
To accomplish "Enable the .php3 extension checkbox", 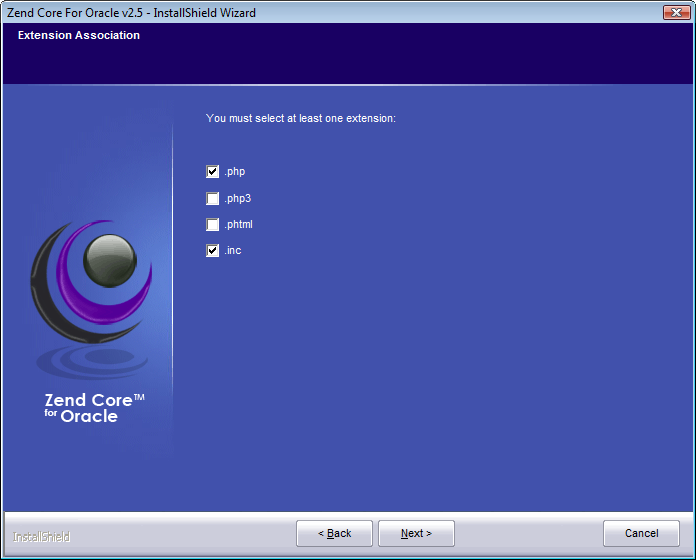I will coord(212,198).
